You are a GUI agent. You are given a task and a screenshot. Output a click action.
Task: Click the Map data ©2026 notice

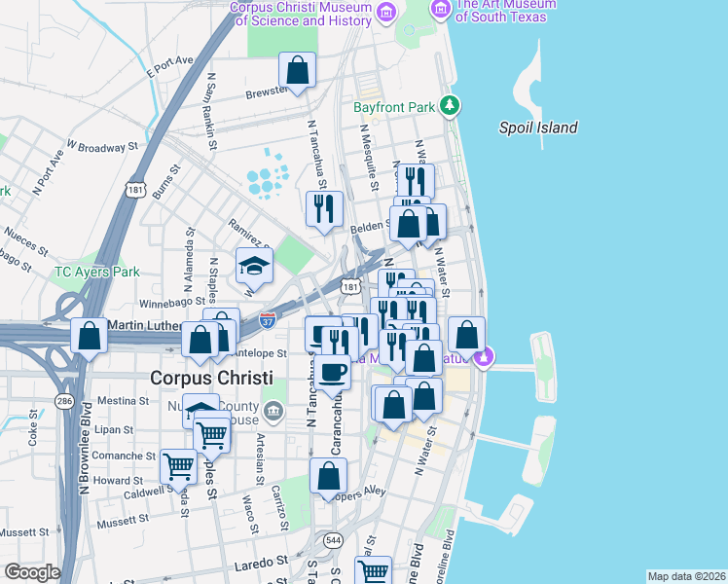coord(687,576)
